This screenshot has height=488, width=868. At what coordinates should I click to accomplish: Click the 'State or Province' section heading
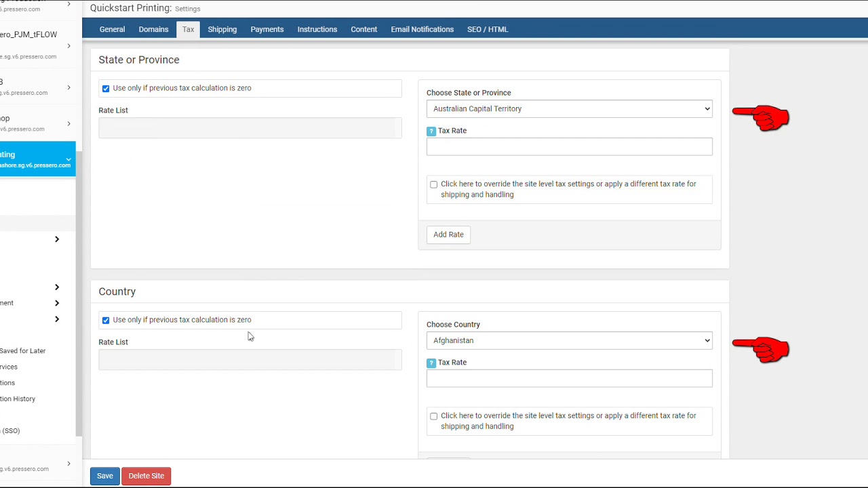(139, 60)
